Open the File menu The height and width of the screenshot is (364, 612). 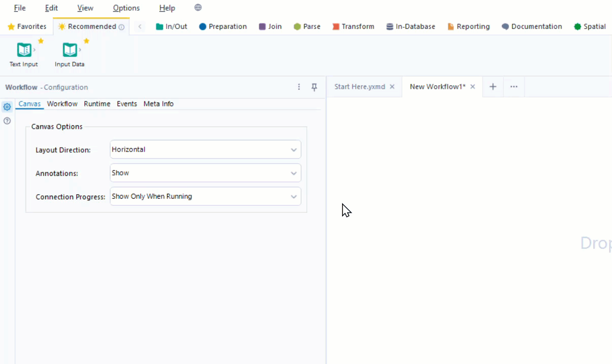(20, 8)
